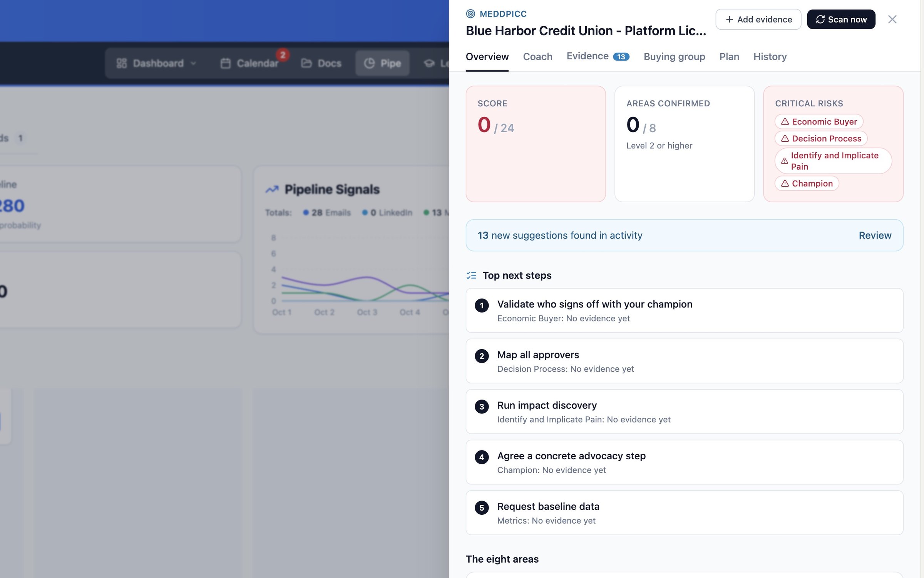Open Calendar in the background nav
Image resolution: width=924 pixels, height=578 pixels.
tap(249, 63)
